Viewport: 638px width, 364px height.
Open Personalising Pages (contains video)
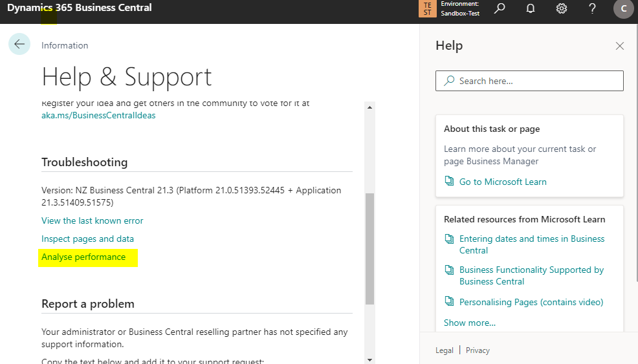531,302
